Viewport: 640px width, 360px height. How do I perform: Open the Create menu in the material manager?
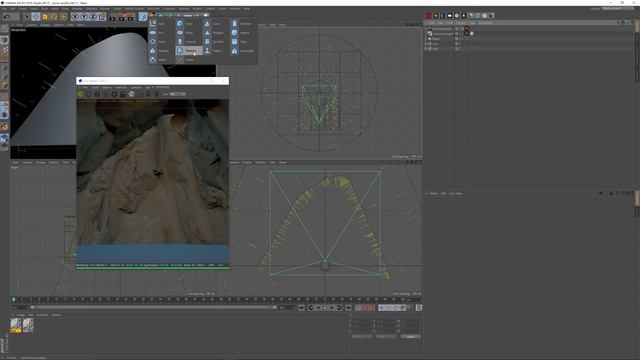click(x=20, y=315)
